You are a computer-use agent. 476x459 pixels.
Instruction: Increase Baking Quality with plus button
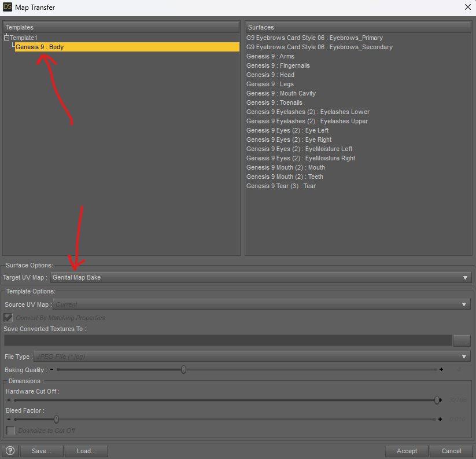[x=441, y=369]
